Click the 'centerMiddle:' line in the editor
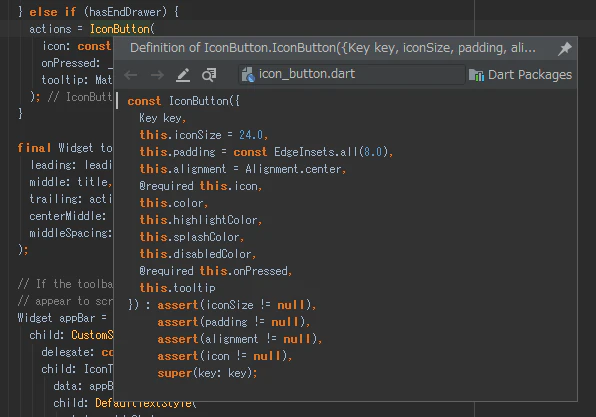Screen dimensions: 596x417 (x=68, y=216)
